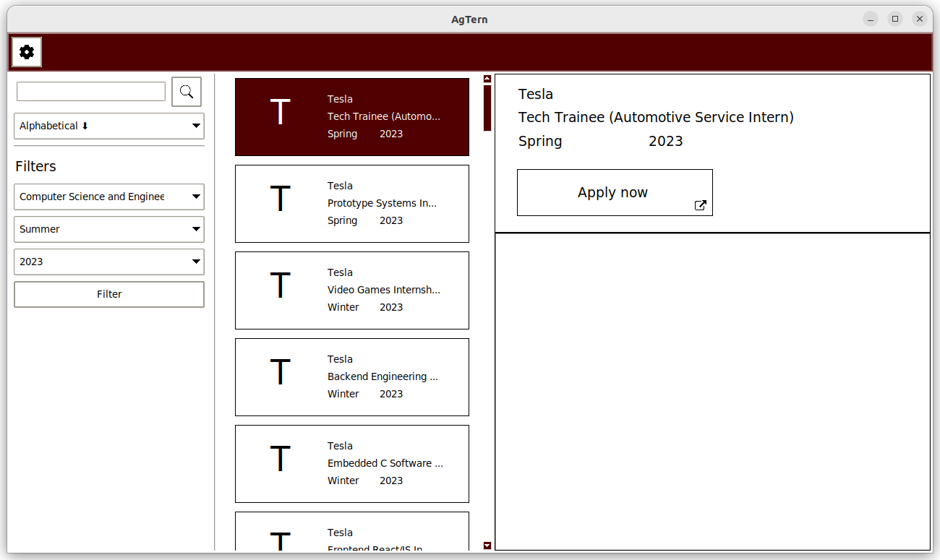Click the Tech Trainee (Automotive Service Intern) title

[x=656, y=117]
